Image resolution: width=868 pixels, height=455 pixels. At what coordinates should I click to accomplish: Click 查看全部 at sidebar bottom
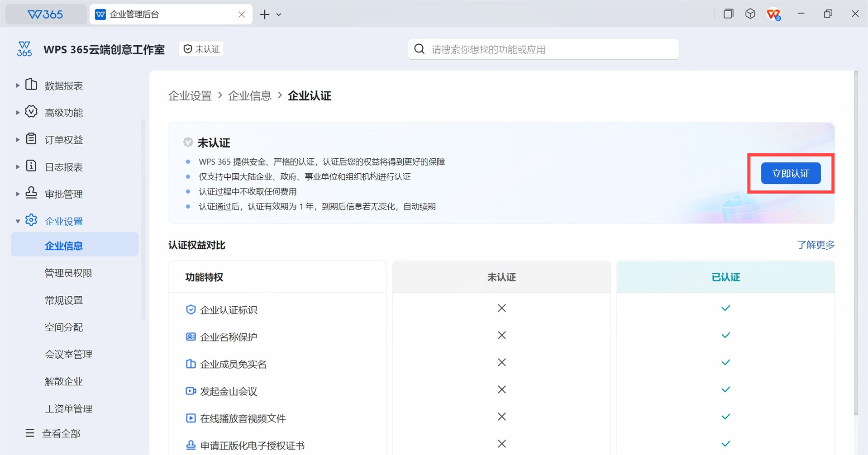(x=53, y=433)
